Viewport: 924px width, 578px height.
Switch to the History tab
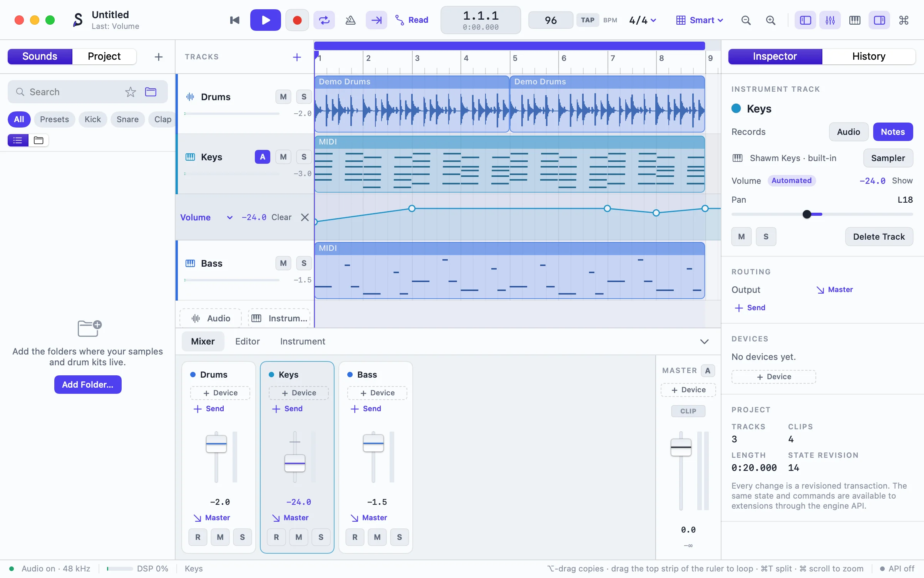pos(869,56)
